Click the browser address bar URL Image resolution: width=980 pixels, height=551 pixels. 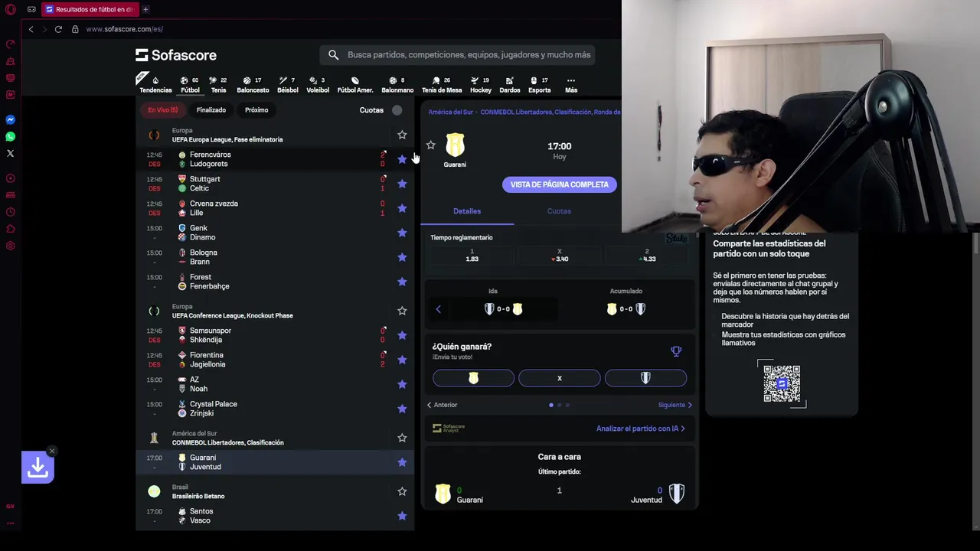[125, 29]
